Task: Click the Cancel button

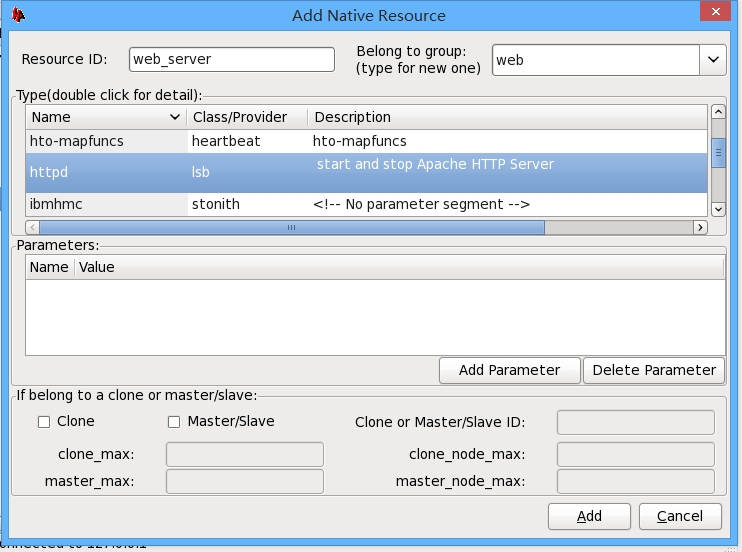Action: click(x=680, y=516)
